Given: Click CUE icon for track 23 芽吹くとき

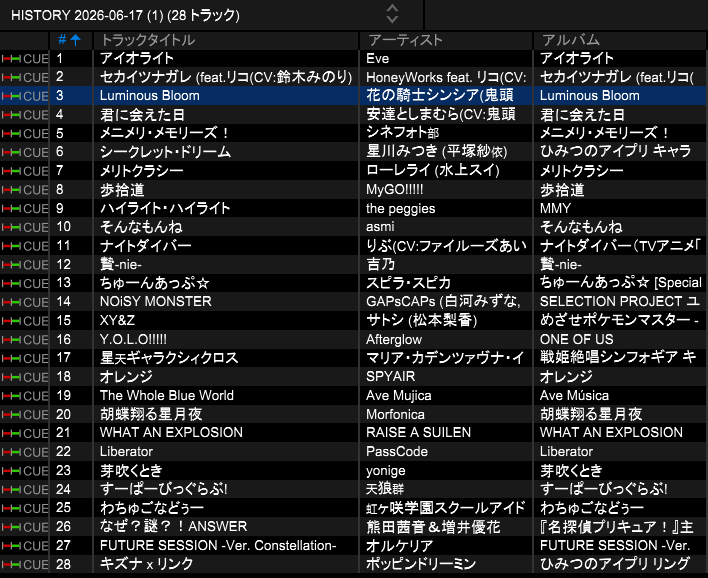Looking at the screenshot, I should coord(24,471).
